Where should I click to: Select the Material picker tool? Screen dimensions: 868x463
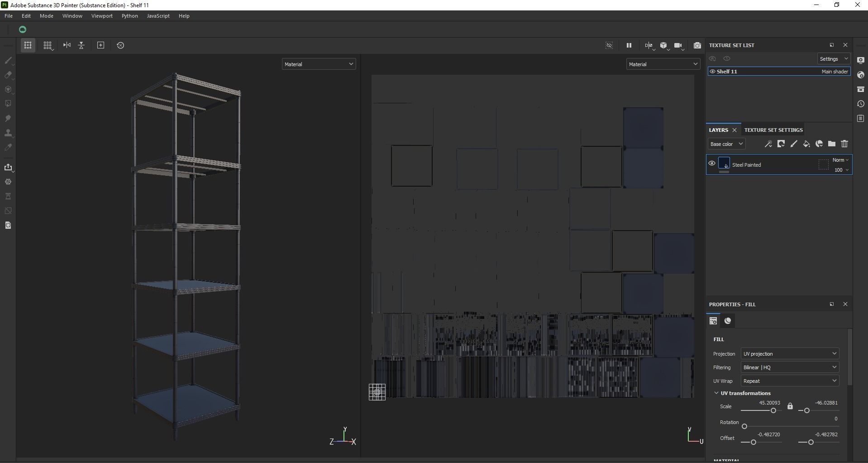[x=8, y=147]
